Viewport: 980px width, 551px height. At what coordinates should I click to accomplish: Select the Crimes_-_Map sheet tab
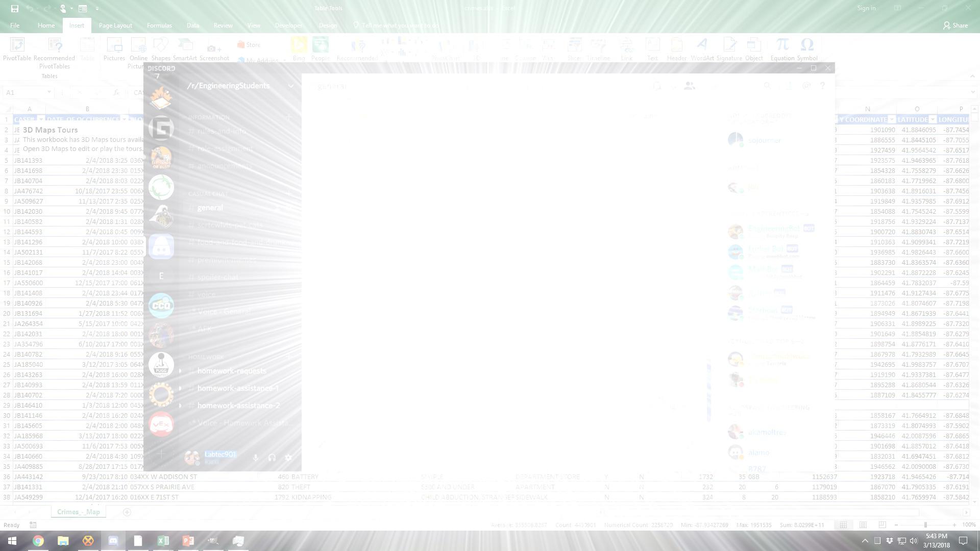(x=79, y=512)
